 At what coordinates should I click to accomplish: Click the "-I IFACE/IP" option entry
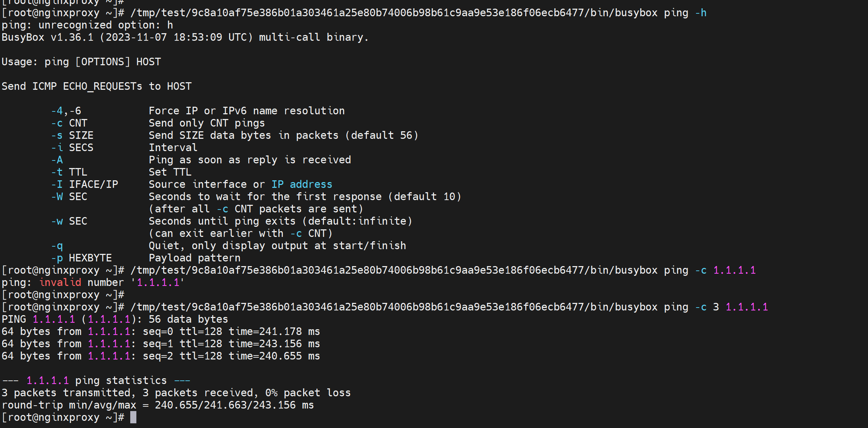84,184
